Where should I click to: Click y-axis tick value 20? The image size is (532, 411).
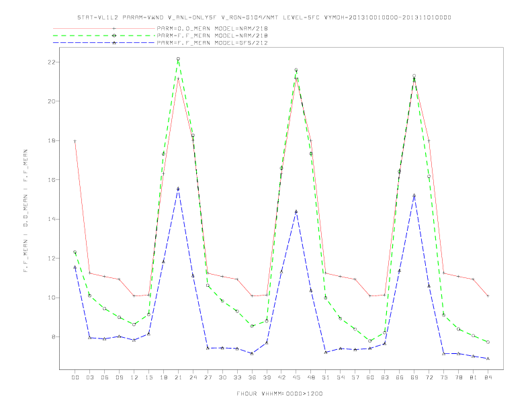52,101
